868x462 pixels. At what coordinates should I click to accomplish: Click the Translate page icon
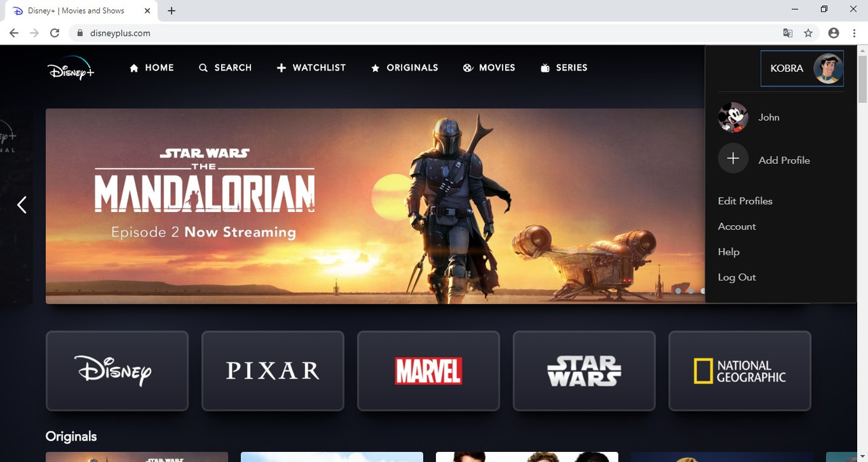coord(787,33)
